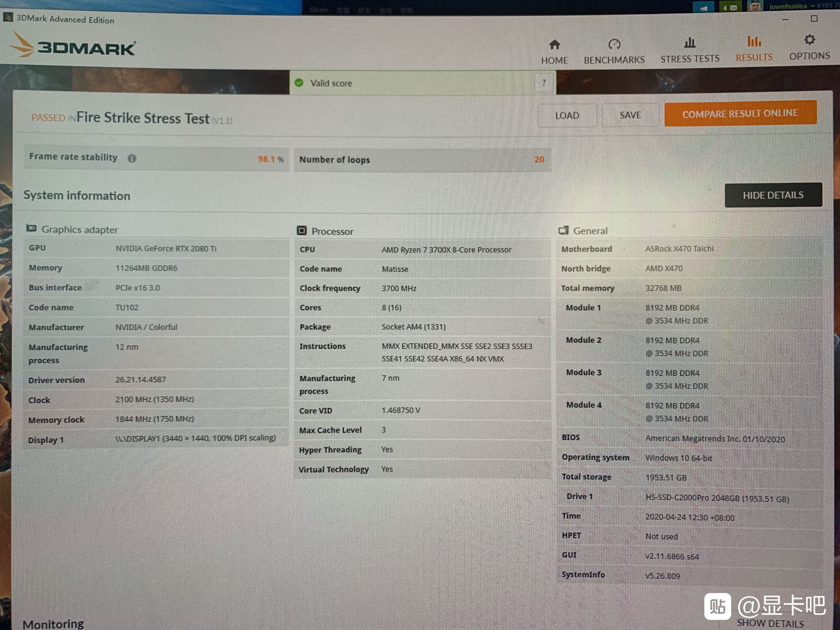Click the '11264MB GDDR6' memory value
840x630 pixels.
click(146, 268)
